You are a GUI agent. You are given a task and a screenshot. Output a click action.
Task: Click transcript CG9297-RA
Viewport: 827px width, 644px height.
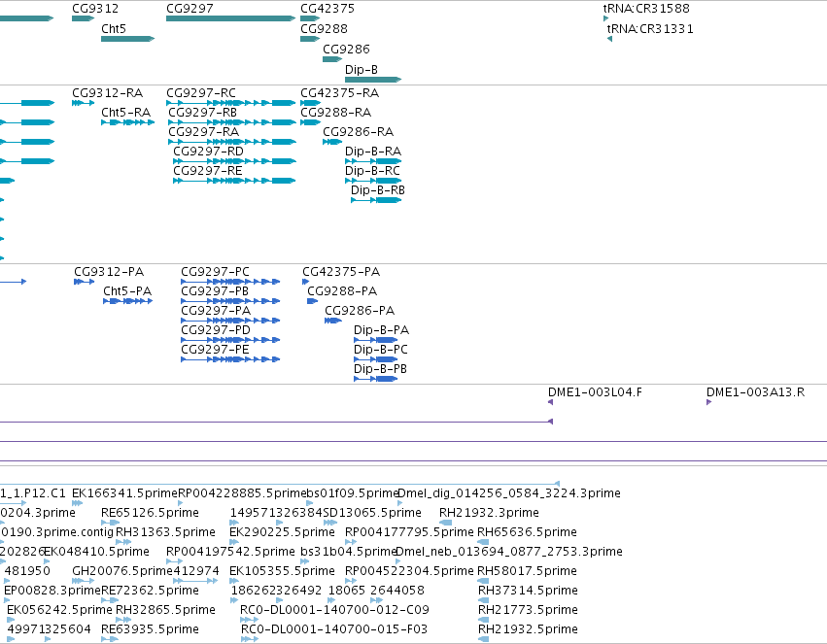203,132
